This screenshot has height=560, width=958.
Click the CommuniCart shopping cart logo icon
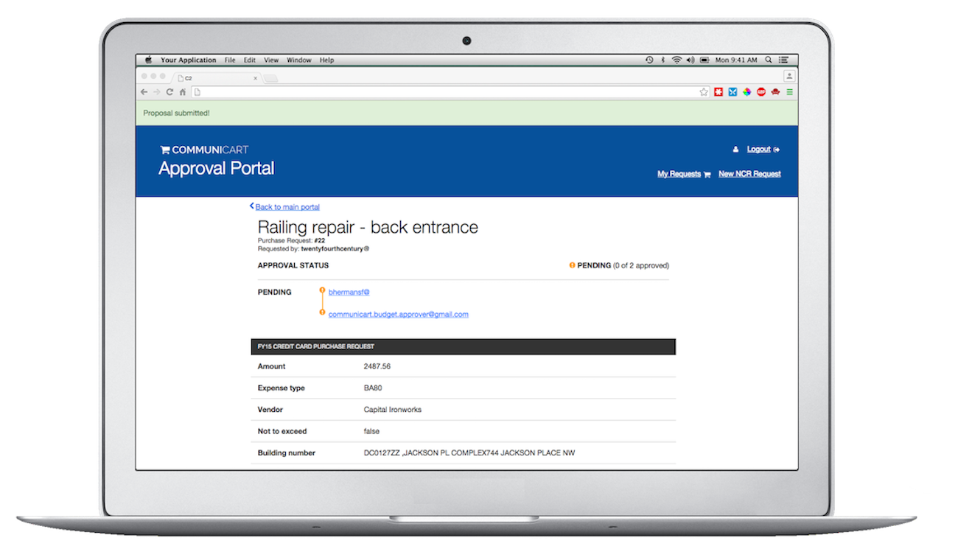point(164,149)
